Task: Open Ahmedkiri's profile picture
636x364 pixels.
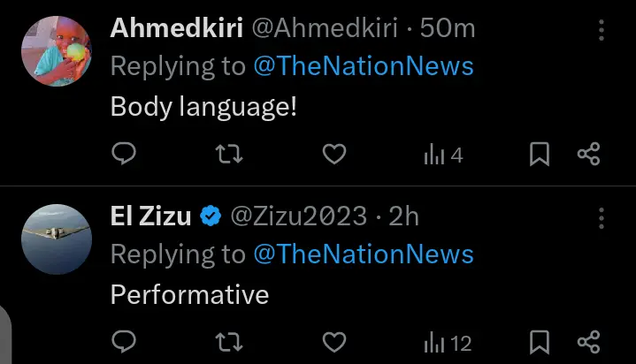Action: click(57, 50)
